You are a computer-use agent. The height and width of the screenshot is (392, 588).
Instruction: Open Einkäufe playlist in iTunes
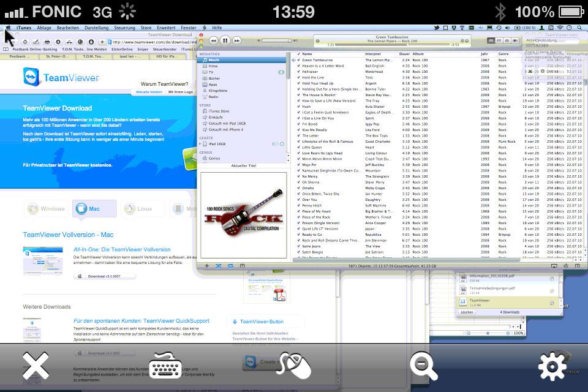click(242, 117)
